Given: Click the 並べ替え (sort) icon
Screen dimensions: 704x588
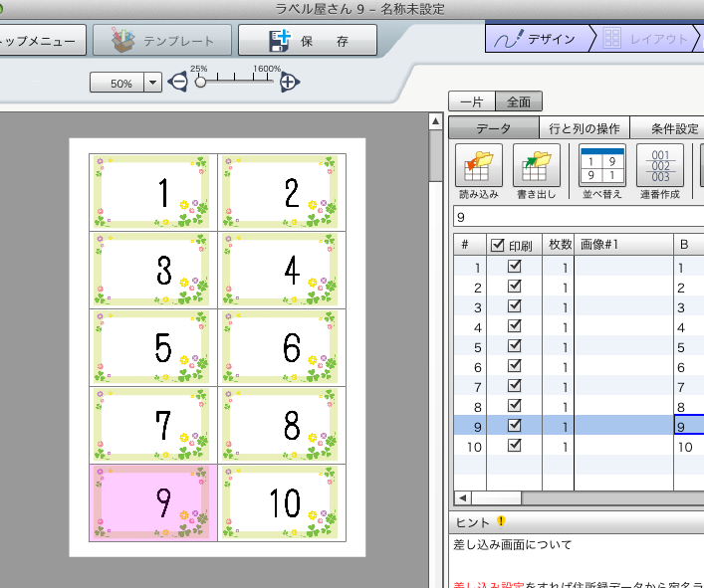Looking at the screenshot, I should click(x=601, y=163).
